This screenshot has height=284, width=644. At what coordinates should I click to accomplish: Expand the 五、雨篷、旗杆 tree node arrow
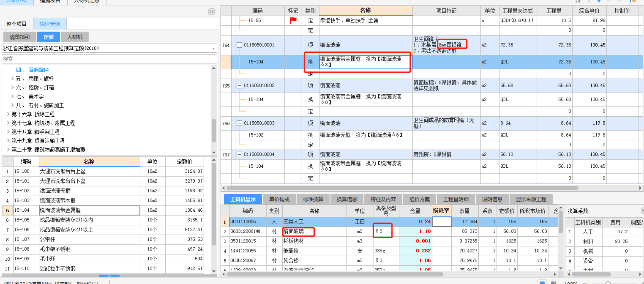point(12,79)
